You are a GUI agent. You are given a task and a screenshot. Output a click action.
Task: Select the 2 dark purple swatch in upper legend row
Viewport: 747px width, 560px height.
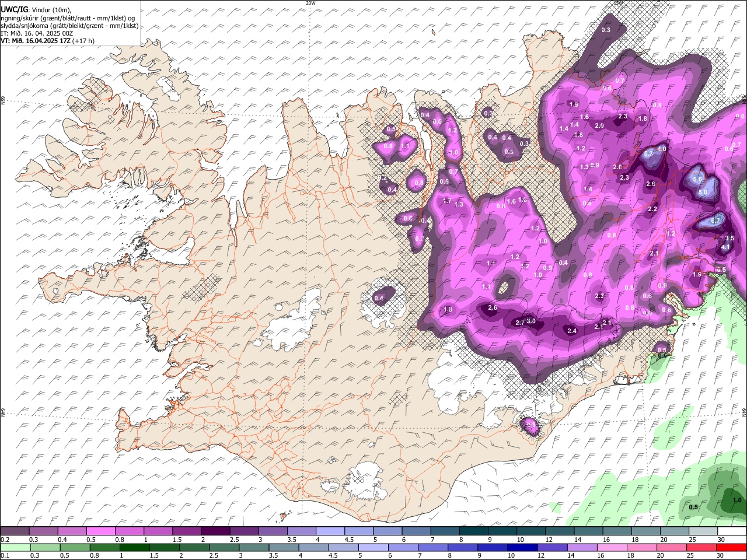[x=215, y=531]
